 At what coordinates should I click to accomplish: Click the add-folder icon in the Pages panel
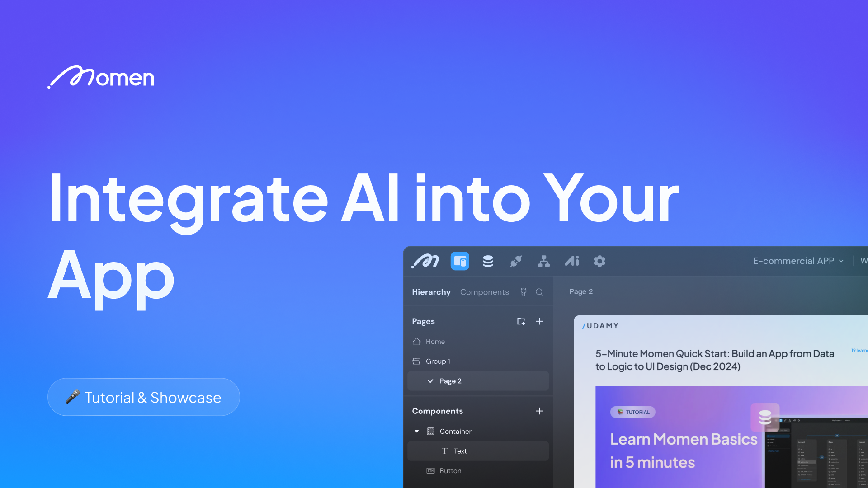(x=521, y=321)
